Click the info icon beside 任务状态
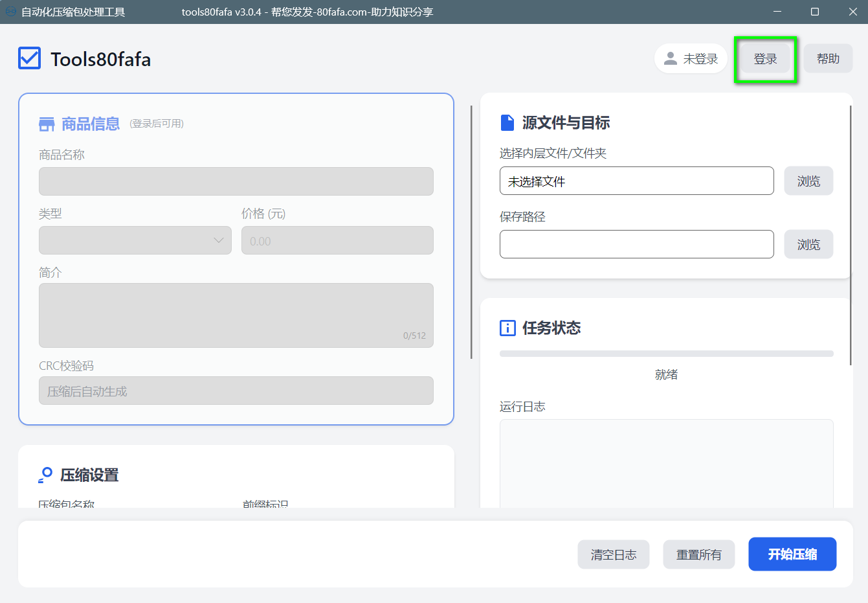Image resolution: width=868 pixels, height=603 pixels. pos(507,328)
